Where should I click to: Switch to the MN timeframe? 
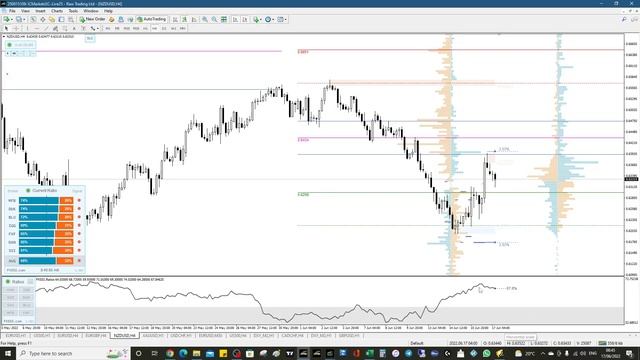[183, 29]
